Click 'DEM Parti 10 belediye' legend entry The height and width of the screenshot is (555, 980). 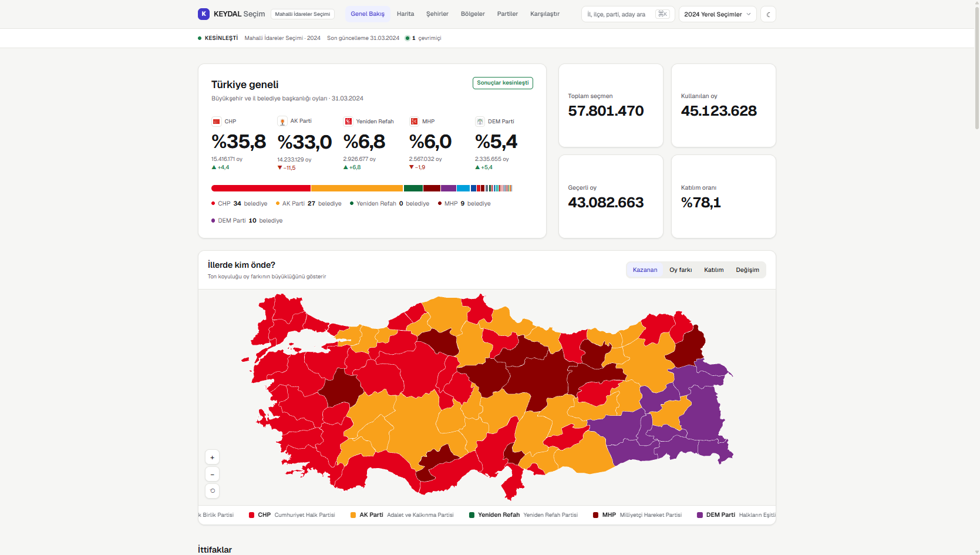coord(247,221)
